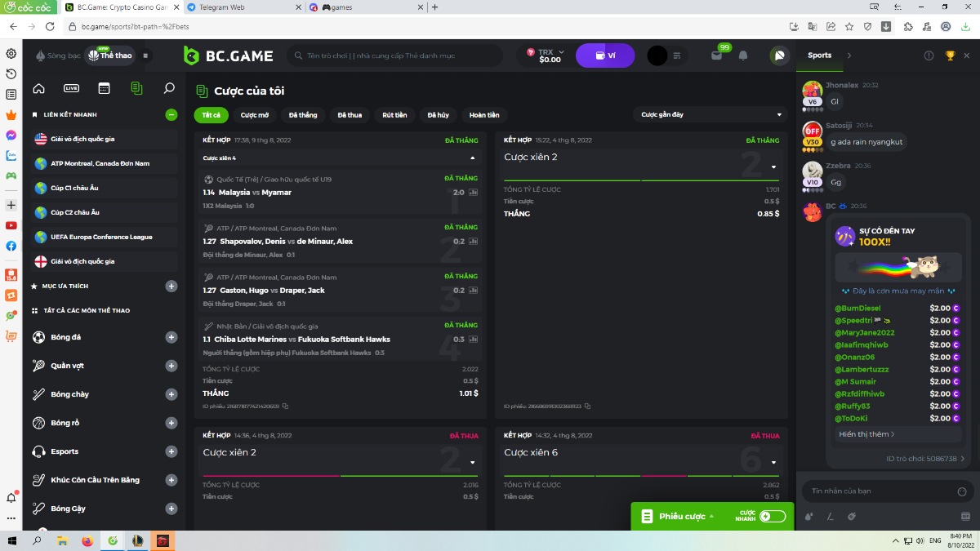Click the trophy icon in chat header

(x=950, y=56)
